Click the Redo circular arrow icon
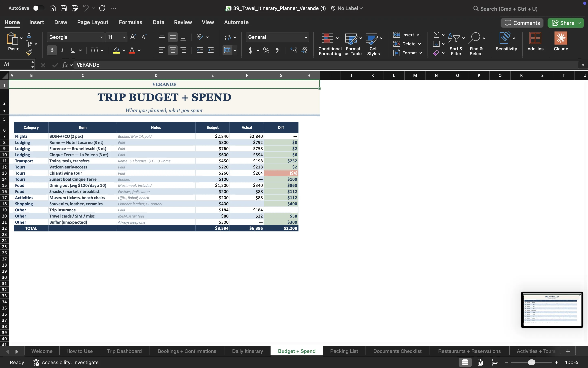 point(102,8)
